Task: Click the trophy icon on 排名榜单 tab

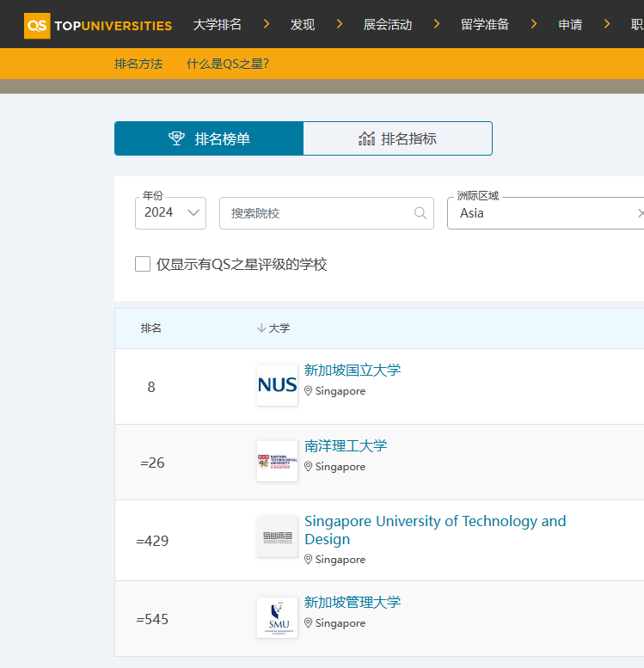Action: [176, 138]
